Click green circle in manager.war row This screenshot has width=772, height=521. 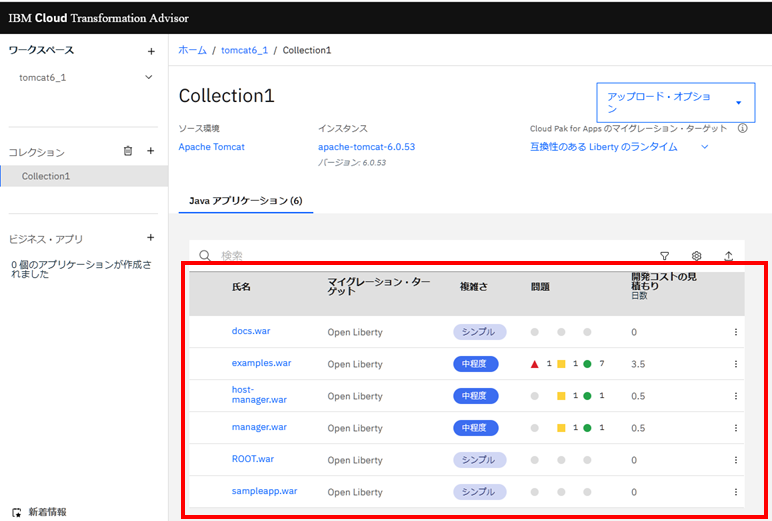(587, 428)
